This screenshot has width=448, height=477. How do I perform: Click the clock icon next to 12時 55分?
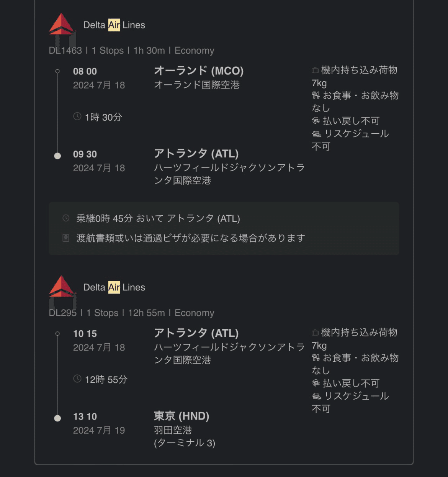point(77,379)
